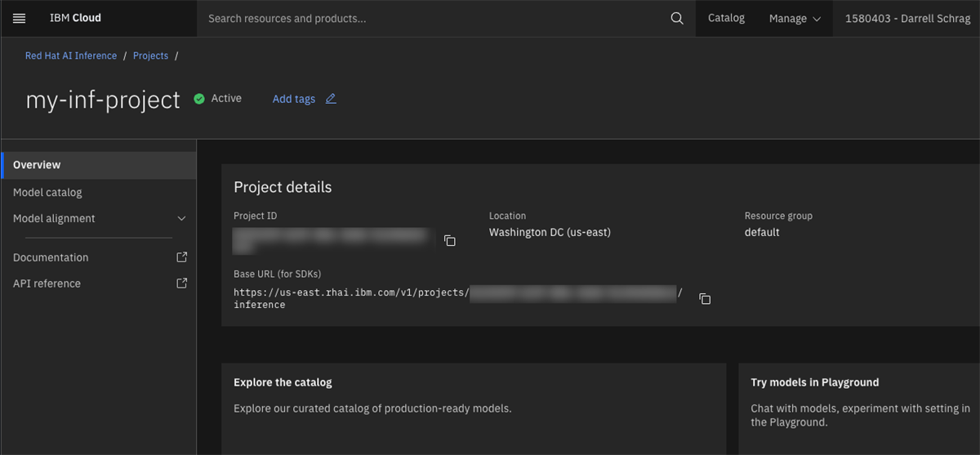Open API reference external link icon

[182, 283]
